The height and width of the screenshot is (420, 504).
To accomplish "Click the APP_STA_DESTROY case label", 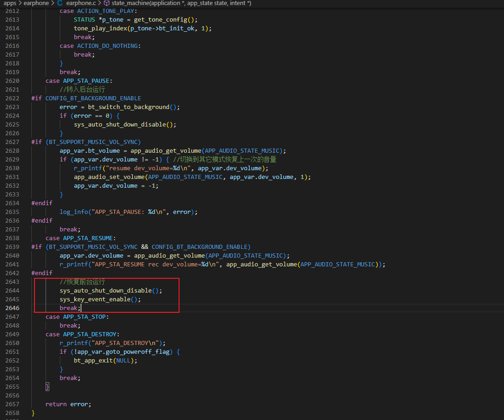I will point(90,334).
